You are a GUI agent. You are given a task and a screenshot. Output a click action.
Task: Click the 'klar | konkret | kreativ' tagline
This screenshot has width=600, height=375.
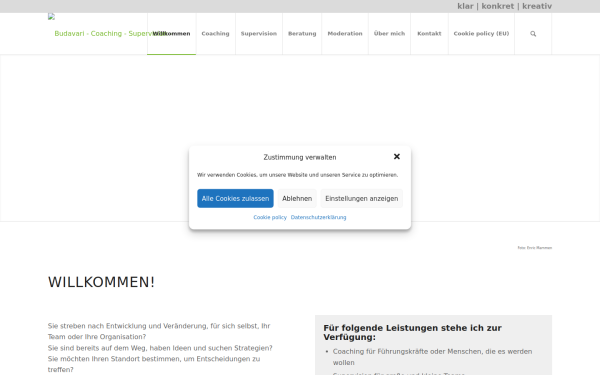click(504, 6)
